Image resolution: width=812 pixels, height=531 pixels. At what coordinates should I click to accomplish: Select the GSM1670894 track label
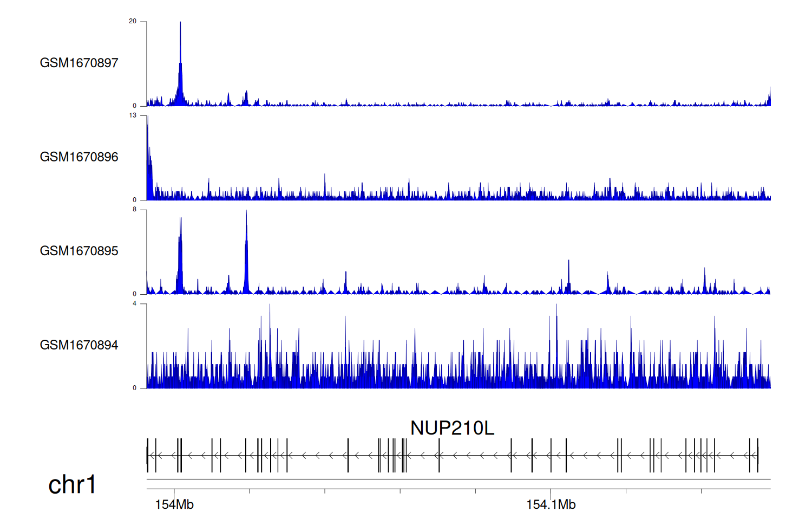(x=79, y=345)
